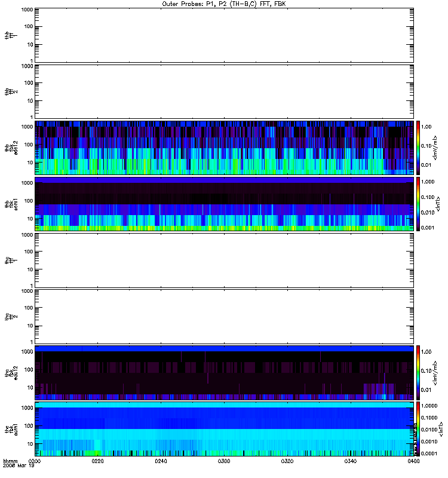
Task: Click the '0340' time axis label
Action: [x=351, y=461]
